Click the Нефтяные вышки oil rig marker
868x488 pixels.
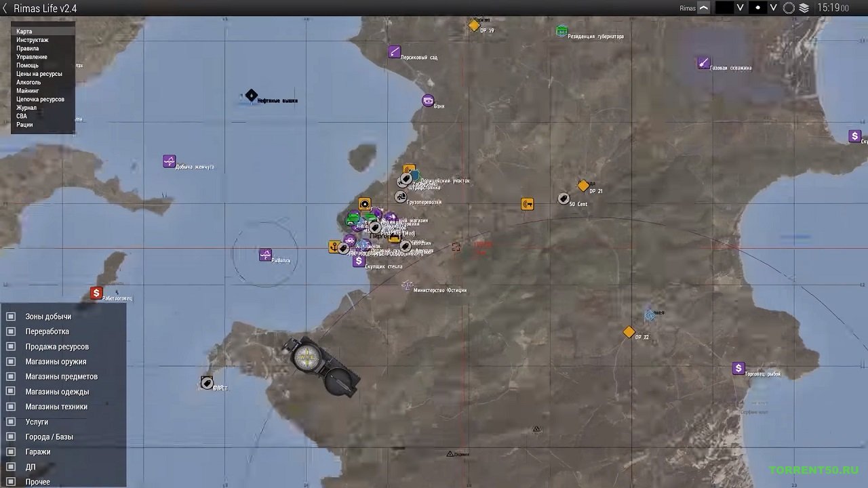coord(251,96)
